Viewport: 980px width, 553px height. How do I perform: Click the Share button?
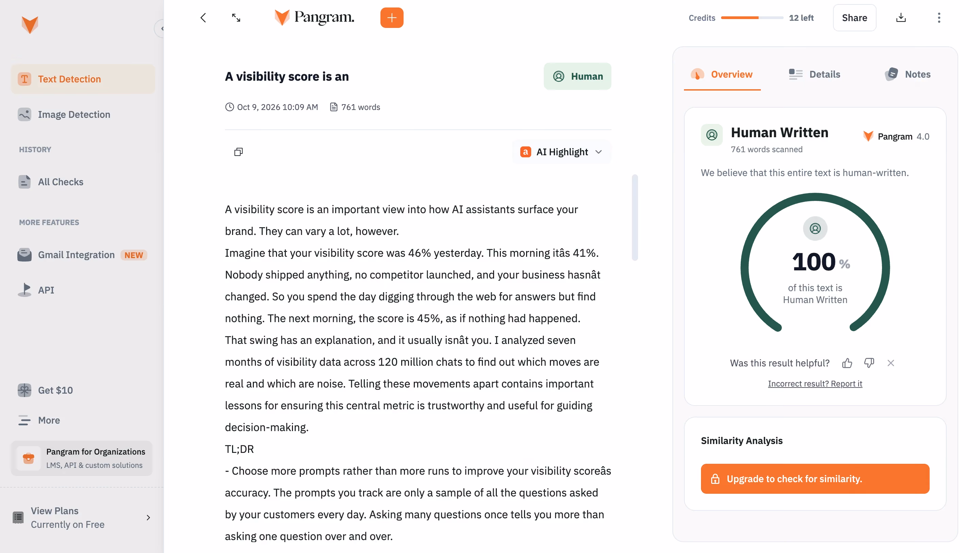point(854,17)
